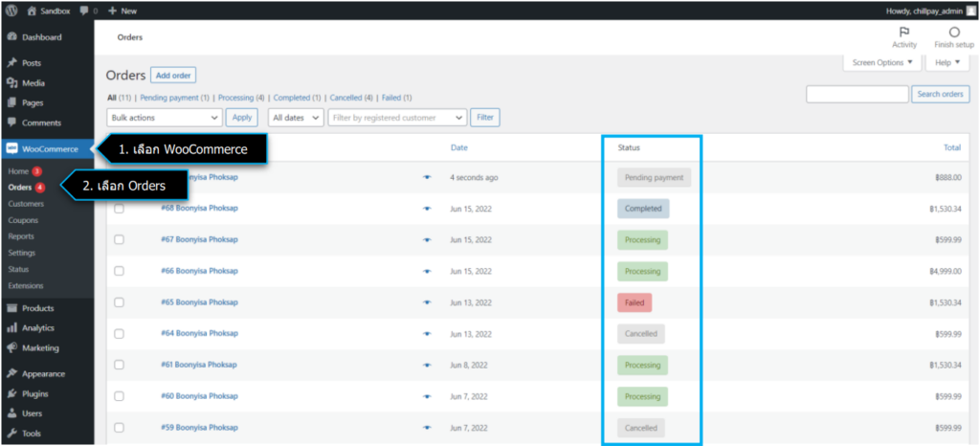Filter orders by Pending payment (1)
This screenshot has width=980, height=446.
[x=174, y=98]
